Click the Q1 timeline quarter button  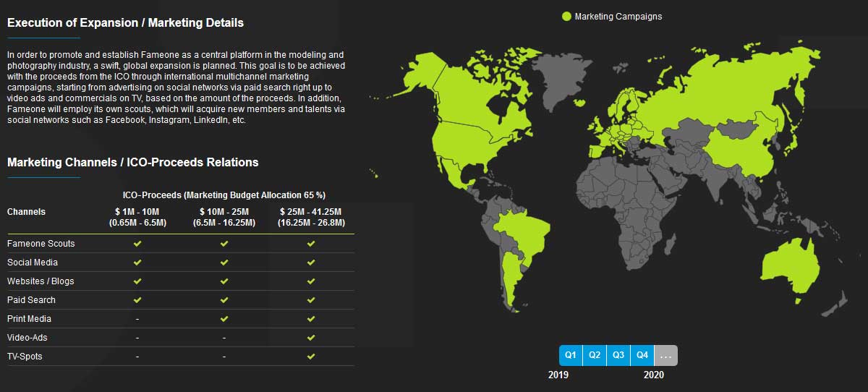coord(571,355)
